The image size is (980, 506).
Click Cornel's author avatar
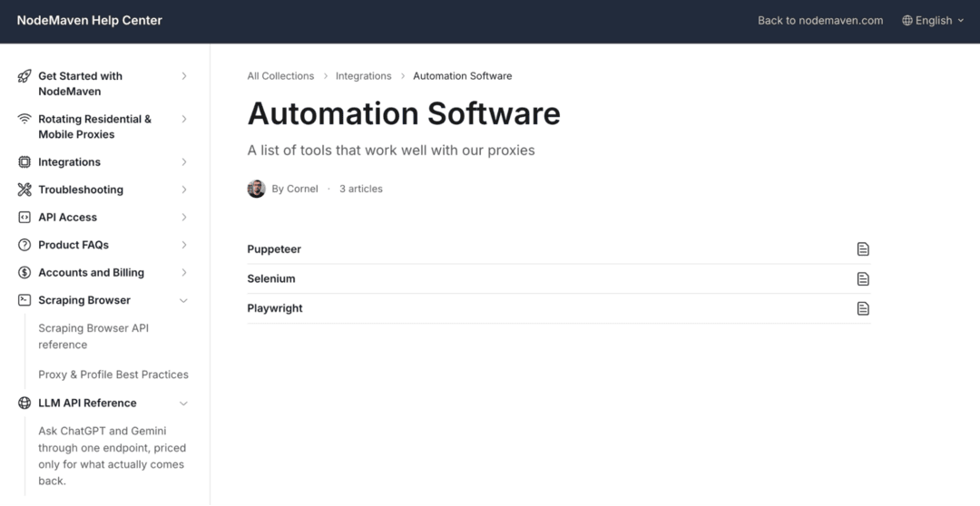click(x=256, y=189)
